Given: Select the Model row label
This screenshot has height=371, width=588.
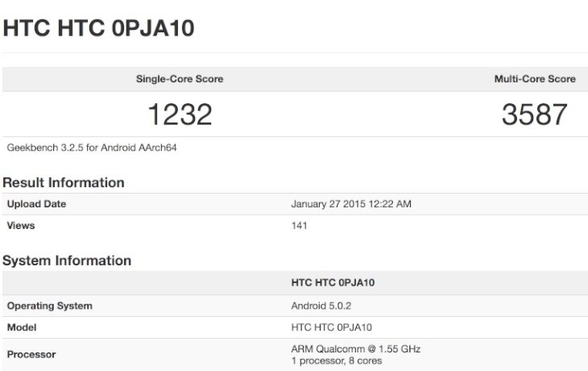Looking at the screenshot, I should (22, 327).
